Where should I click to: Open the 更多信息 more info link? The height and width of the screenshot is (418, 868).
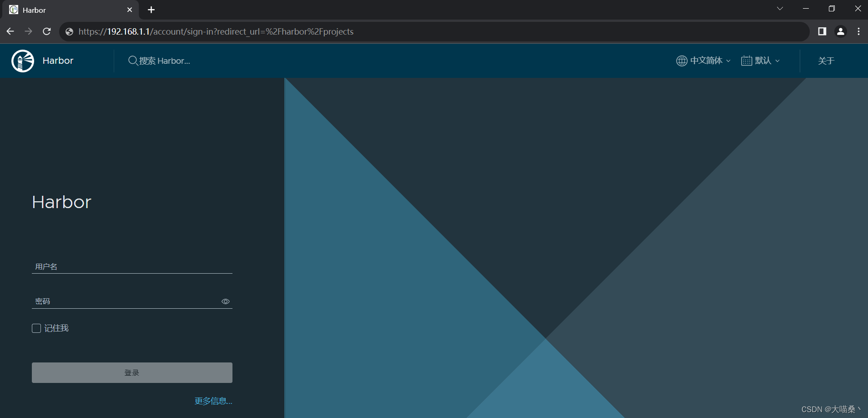tap(213, 401)
